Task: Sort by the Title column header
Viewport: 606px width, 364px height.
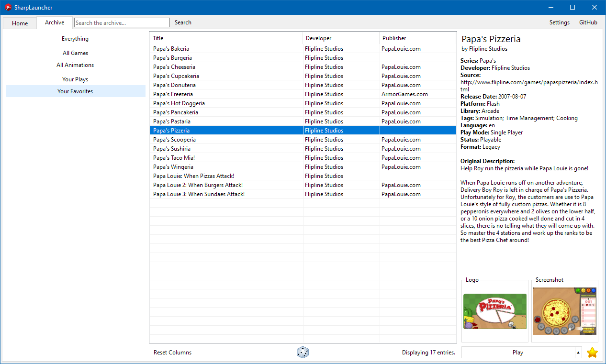Action: tap(226, 38)
